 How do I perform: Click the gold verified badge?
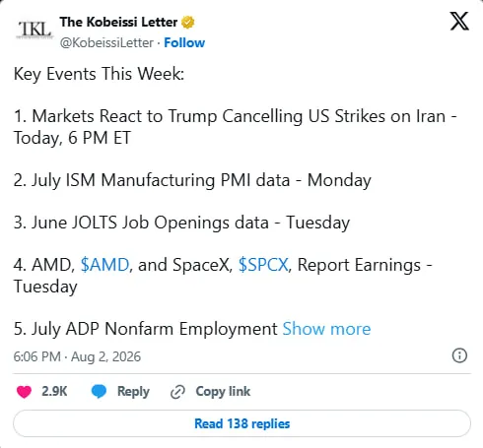[188, 23]
